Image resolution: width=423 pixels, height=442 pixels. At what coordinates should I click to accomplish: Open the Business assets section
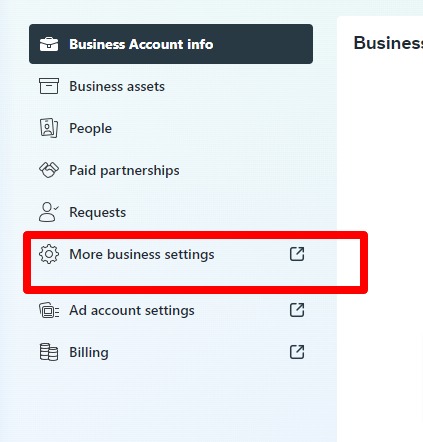pyautogui.click(x=117, y=86)
